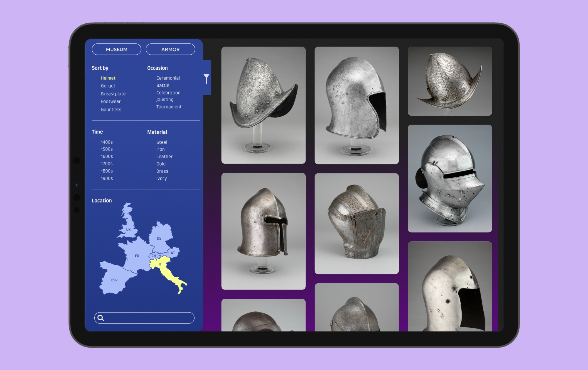Filter material by Steel
This screenshot has height=370, width=588.
[162, 142]
